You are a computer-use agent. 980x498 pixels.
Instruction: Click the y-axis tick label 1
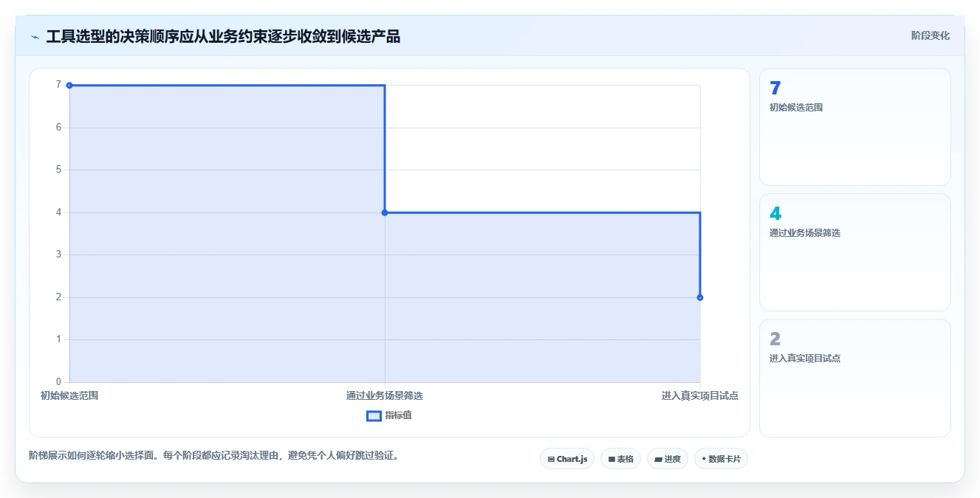pyautogui.click(x=58, y=339)
